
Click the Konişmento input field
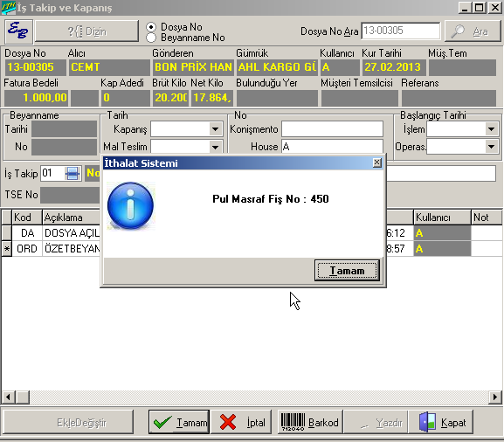click(332, 129)
